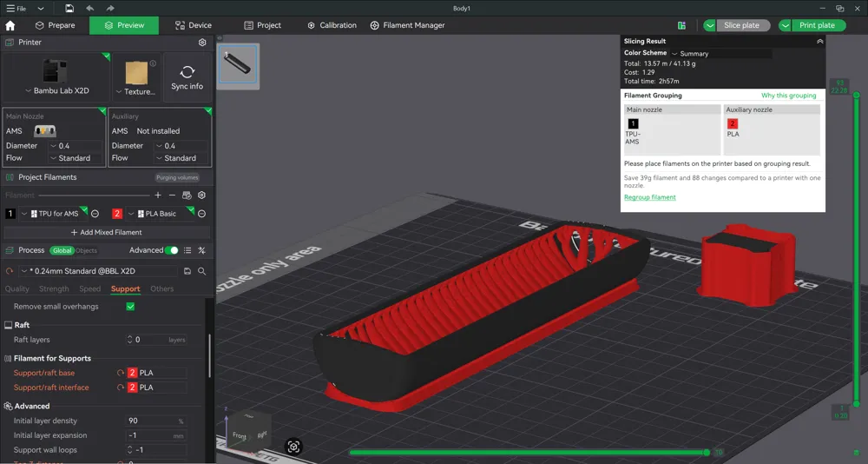Switch to the Prepare tab

click(55, 25)
